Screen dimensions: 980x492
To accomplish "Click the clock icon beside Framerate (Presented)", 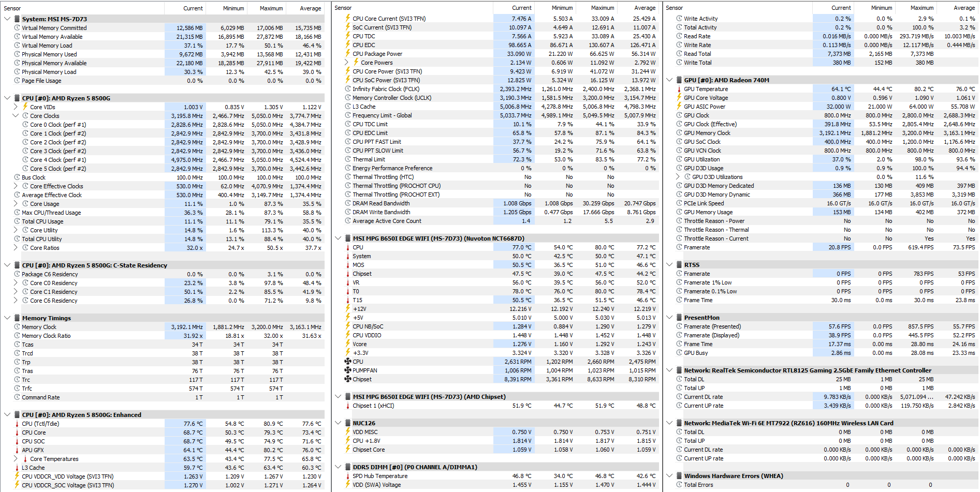I will click(x=679, y=326).
